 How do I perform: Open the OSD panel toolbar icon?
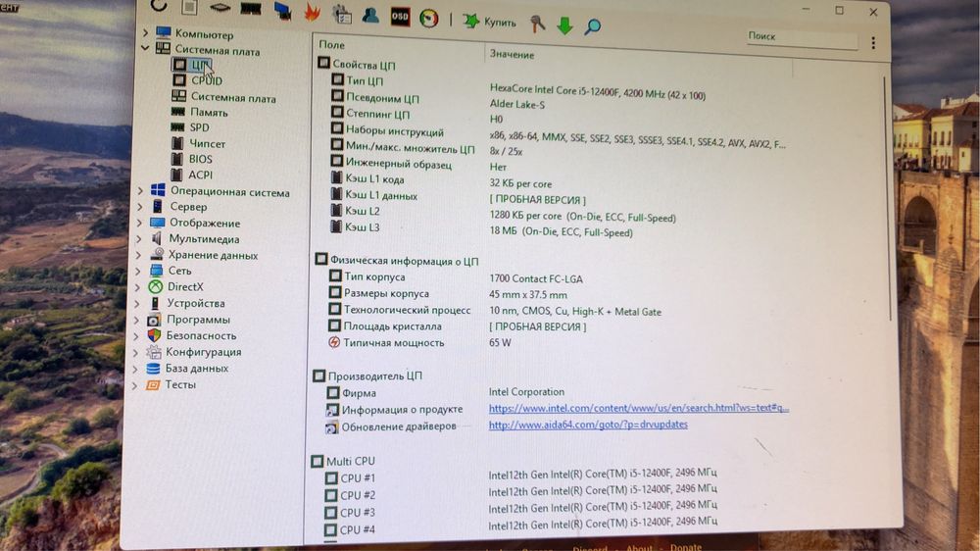400,17
